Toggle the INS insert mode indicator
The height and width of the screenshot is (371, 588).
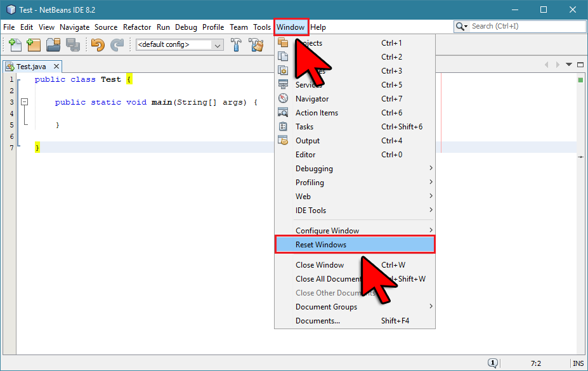[578, 363]
